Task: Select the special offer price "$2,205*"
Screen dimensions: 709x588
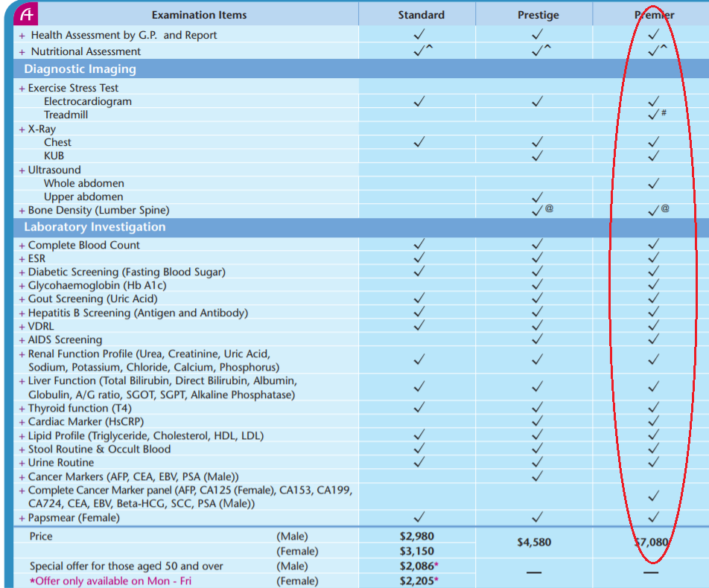Action: pos(419,581)
